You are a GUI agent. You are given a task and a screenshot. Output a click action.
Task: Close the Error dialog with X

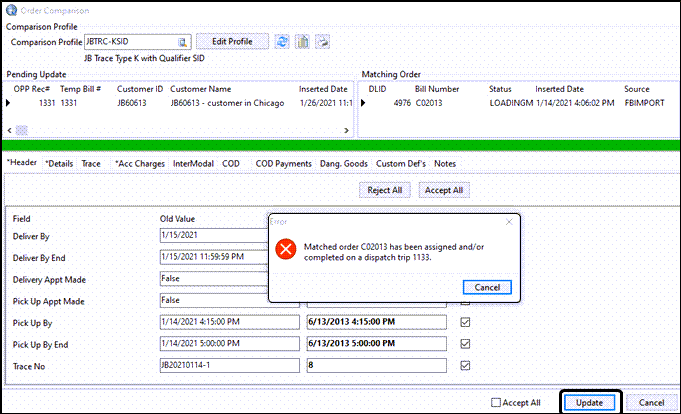(x=508, y=221)
